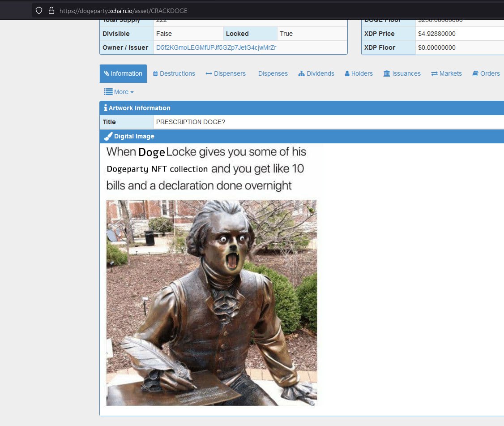Click the list icon beside More
This screenshot has width=504, height=426.
(108, 92)
